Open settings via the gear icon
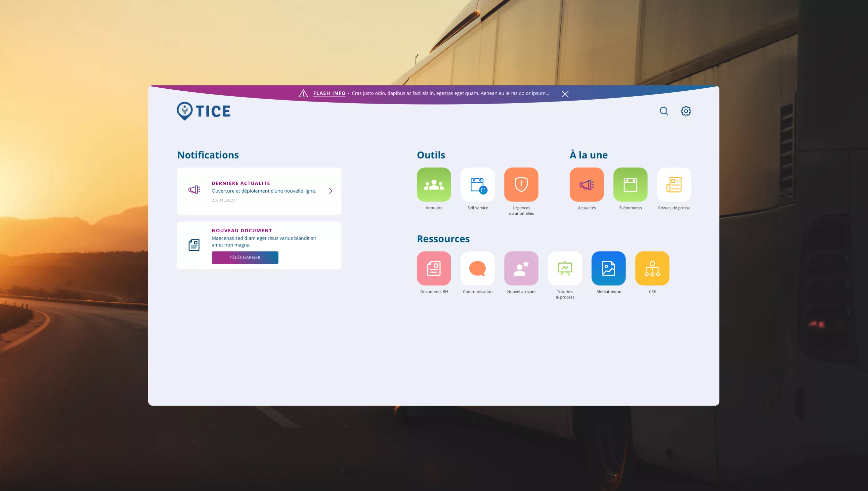Viewport: 868px width, 491px height. pos(686,111)
